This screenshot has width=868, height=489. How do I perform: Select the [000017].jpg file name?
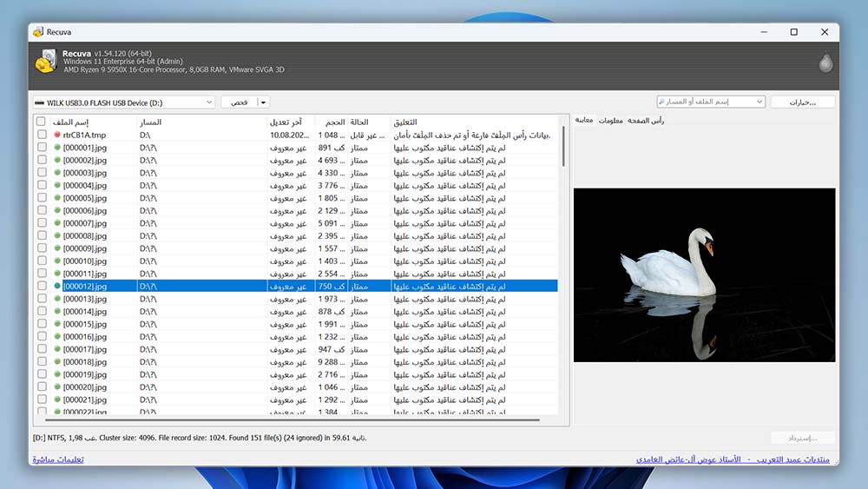[x=85, y=349]
